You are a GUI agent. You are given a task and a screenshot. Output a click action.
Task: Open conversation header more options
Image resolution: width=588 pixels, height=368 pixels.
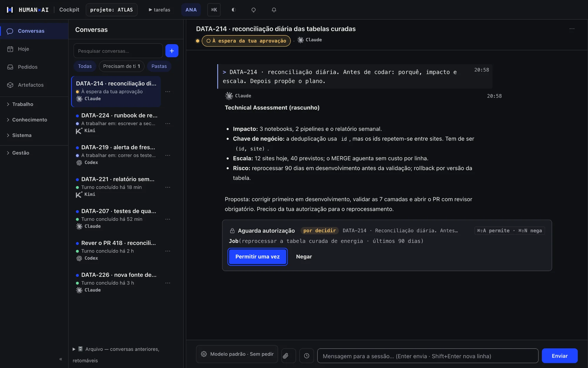(x=572, y=29)
